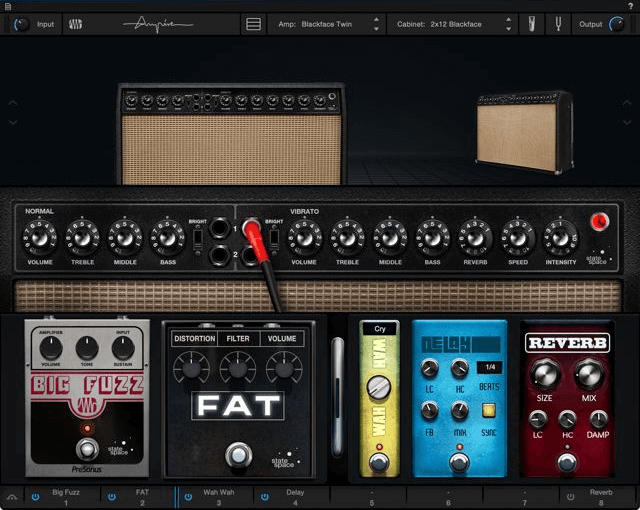Click the Reverb Damp knob
The height and width of the screenshot is (510, 640).
point(598,419)
